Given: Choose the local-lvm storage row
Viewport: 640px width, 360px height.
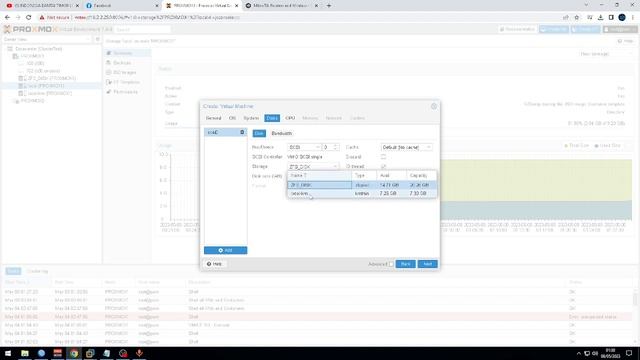Looking at the screenshot, I should pyautogui.click(x=362, y=193).
